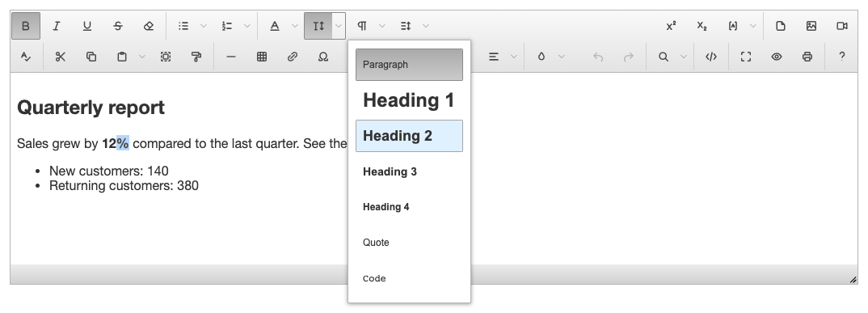Click the paste clipboard icon
The image size is (868, 313).
[x=122, y=57]
